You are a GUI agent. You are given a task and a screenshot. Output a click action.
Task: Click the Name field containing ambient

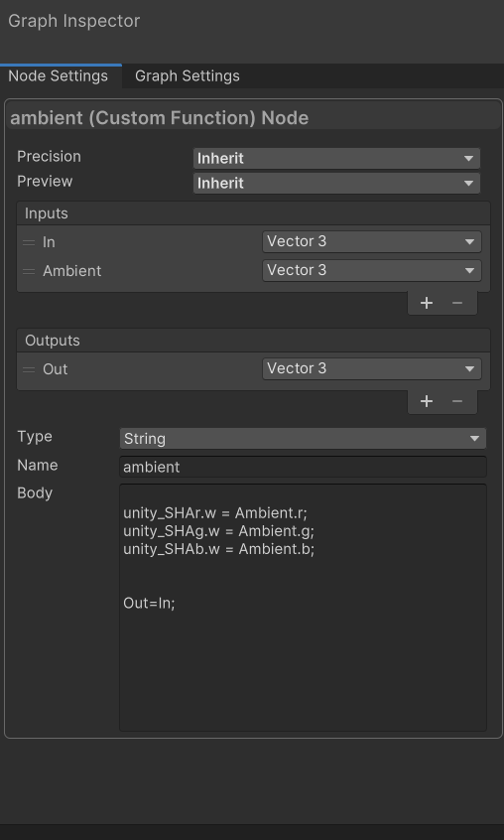303,467
